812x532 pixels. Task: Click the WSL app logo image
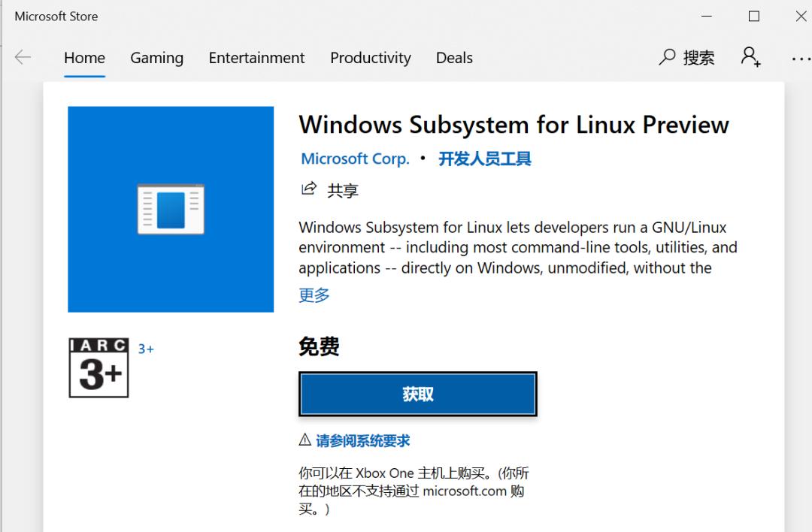pos(171,209)
